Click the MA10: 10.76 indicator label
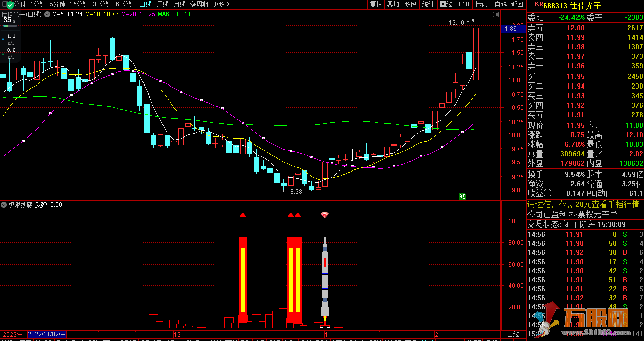This screenshot has height=341, width=644. point(102,14)
